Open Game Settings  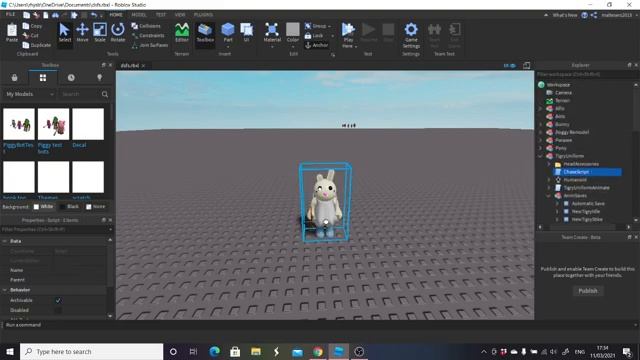pyautogui.click(x=411, y=35)
